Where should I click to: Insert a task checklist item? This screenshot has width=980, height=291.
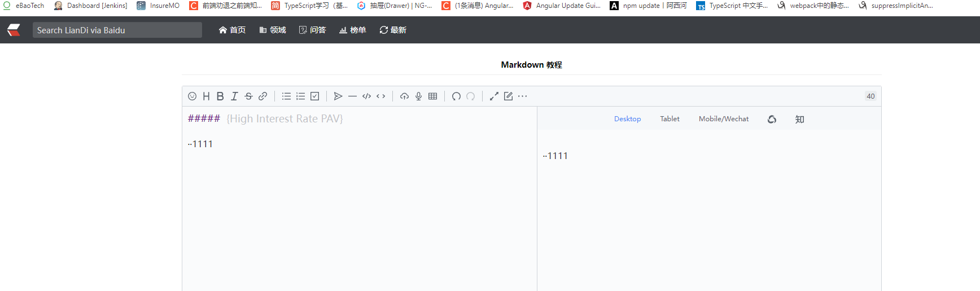click(314, 96)
